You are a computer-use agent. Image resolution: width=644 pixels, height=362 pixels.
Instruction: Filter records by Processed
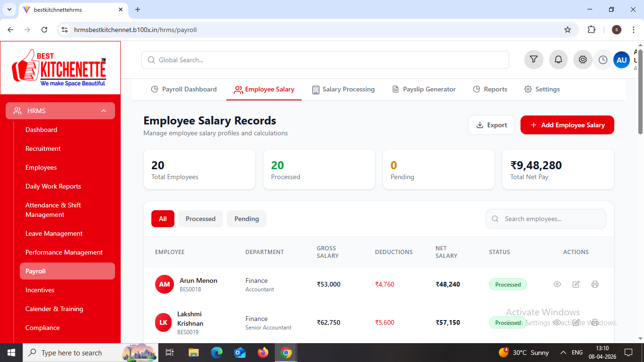(x=200, y=219)
